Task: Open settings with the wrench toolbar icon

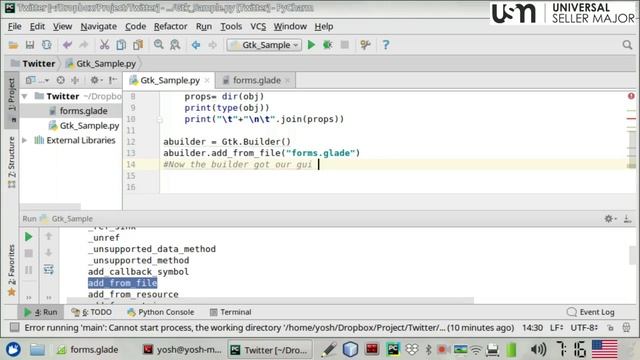Action: pyautogui.click(x=365, y=45)
